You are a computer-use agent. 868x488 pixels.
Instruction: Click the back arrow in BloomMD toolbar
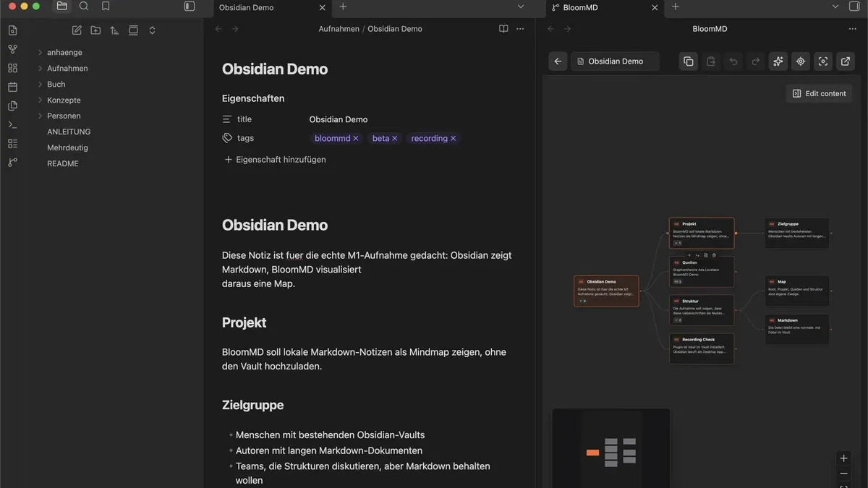coord(558,61)
